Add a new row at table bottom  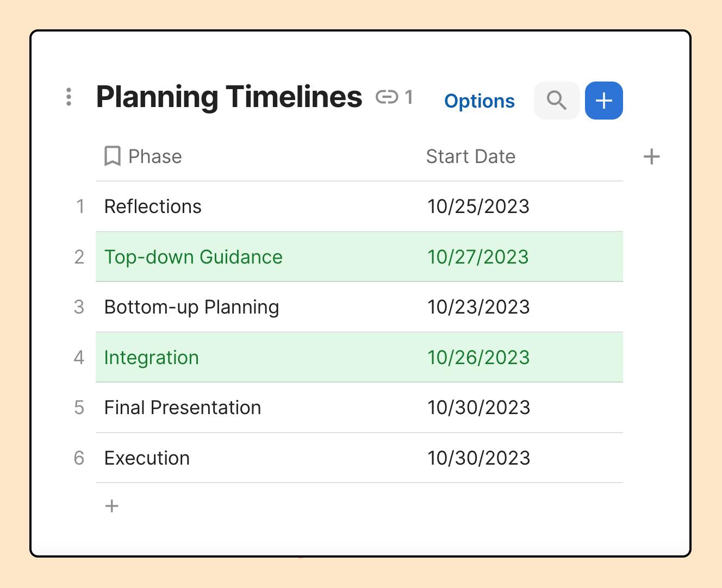[112, 506]
